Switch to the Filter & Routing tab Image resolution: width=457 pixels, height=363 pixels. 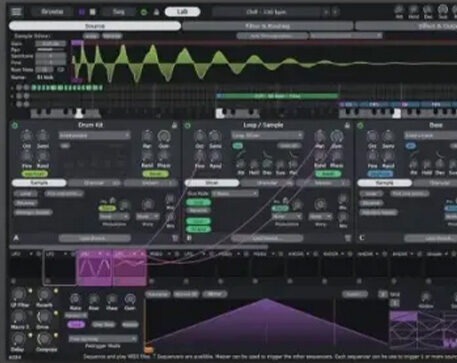click(267, 26)
